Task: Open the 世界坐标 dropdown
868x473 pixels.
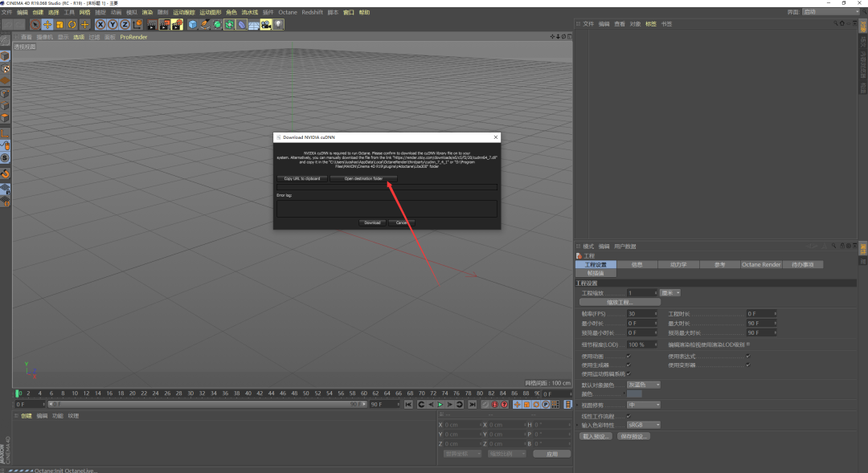Action: pos(462,454)
